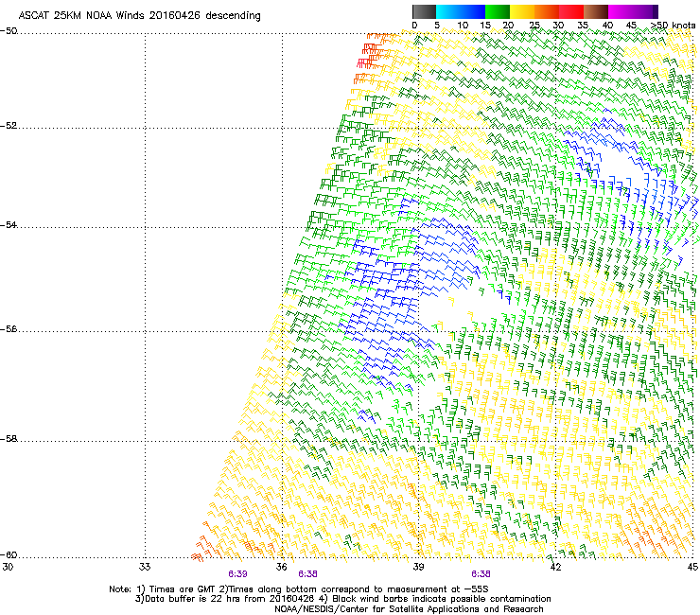Click the '>50 knots' color scale label
Screen dimensions: 700x615
click(674, 26)
